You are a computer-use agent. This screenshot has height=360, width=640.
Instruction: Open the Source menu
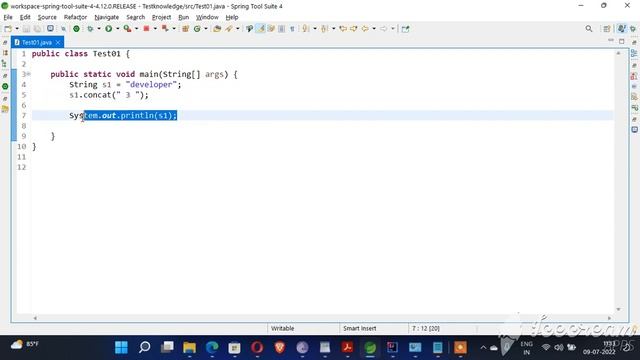coord(47,17)
